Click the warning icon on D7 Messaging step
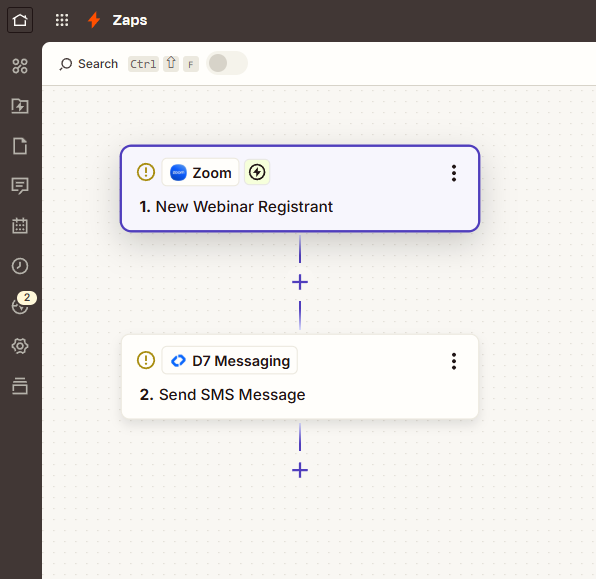The width and height of the screenshot is (596, 579). tap(146, 360)
